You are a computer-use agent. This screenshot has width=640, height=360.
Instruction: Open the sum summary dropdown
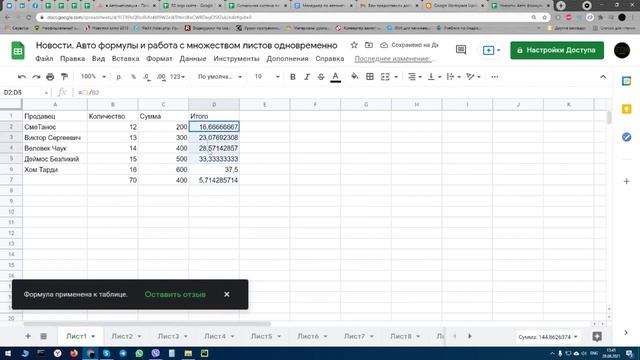pyautogui.click(x=548, y=337)
